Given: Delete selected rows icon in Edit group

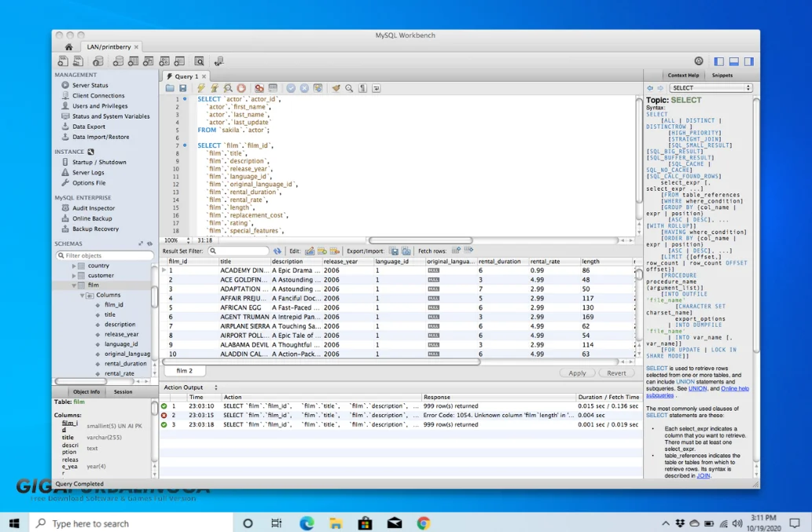Looking at the screenshot, I should pos(335,251).
